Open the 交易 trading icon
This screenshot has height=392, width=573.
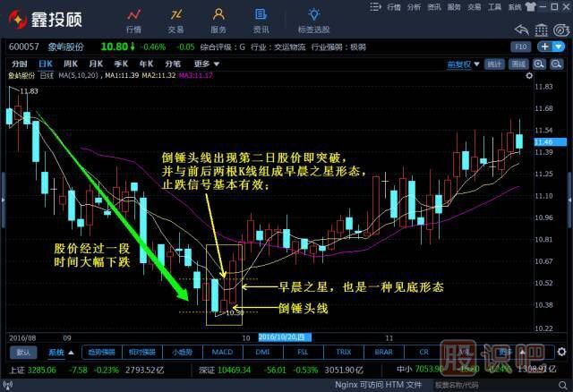point(176,19)
